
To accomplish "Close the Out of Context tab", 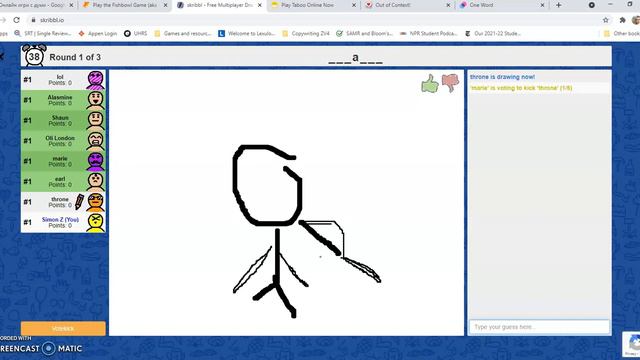I will 448,5.
